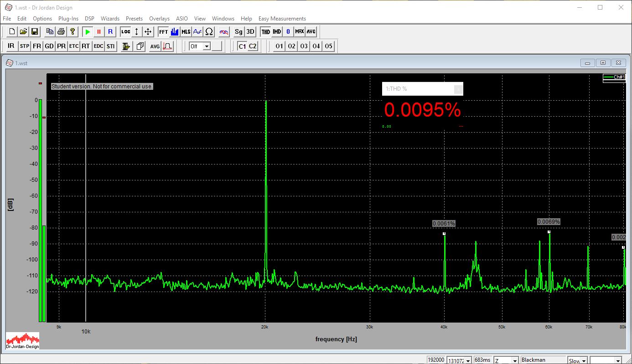This screenshot has width=632, height=364.
Task: Open the Off dropdown in the toolbar
Action: (x=207, y=46)
